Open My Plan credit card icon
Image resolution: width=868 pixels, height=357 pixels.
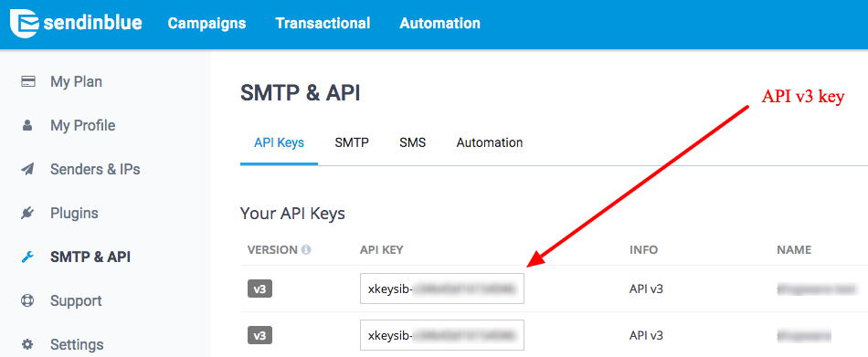pos(27,82)
